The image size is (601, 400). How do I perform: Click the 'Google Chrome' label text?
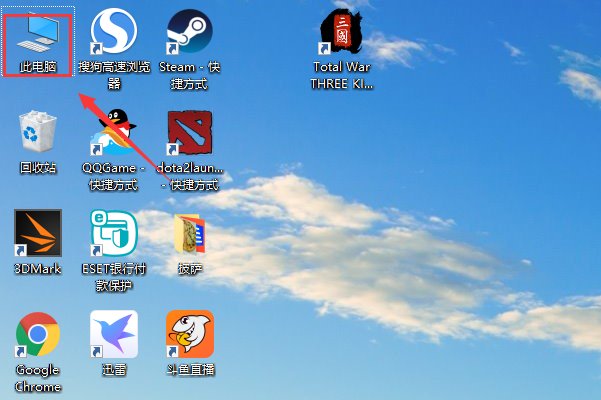38,378
